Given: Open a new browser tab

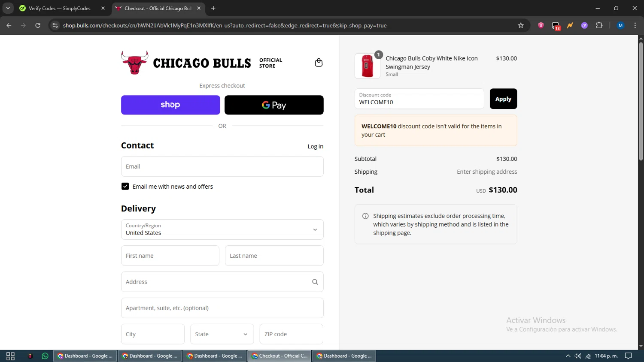Looking at the screenshot, I should point(213,8).
